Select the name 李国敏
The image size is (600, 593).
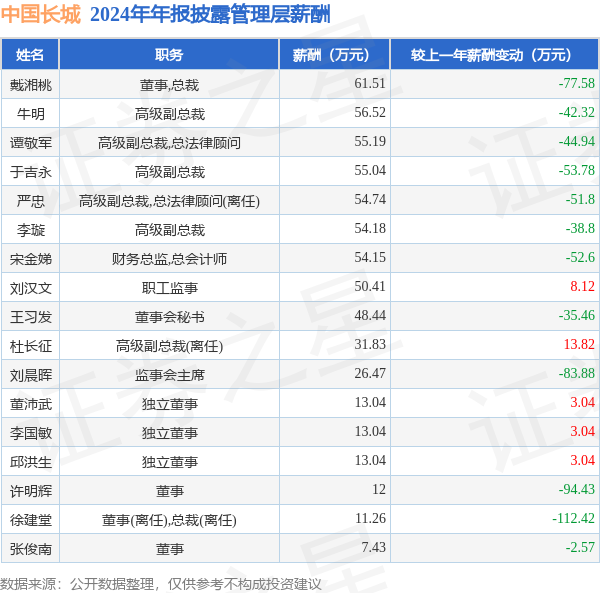[31, 433]
